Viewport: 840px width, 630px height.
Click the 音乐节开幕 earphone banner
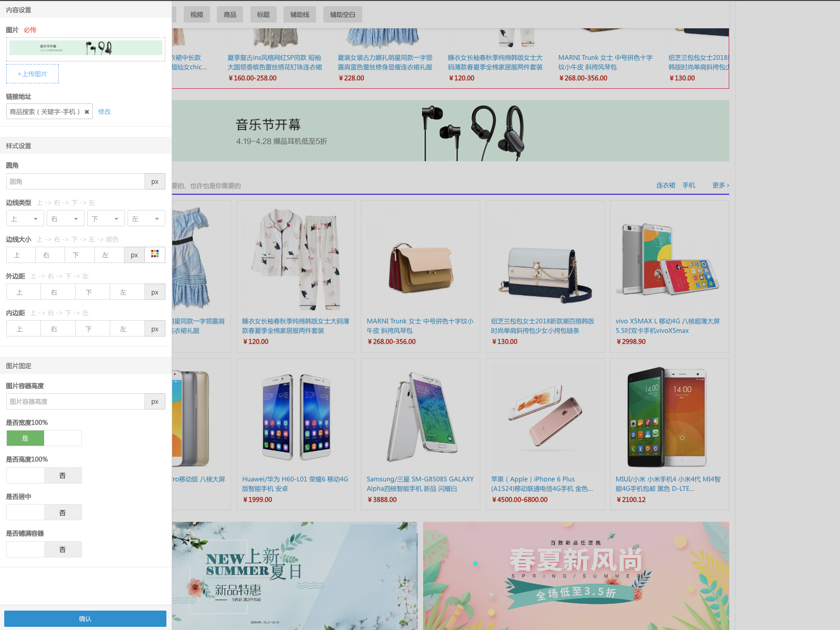click(450, 131)
